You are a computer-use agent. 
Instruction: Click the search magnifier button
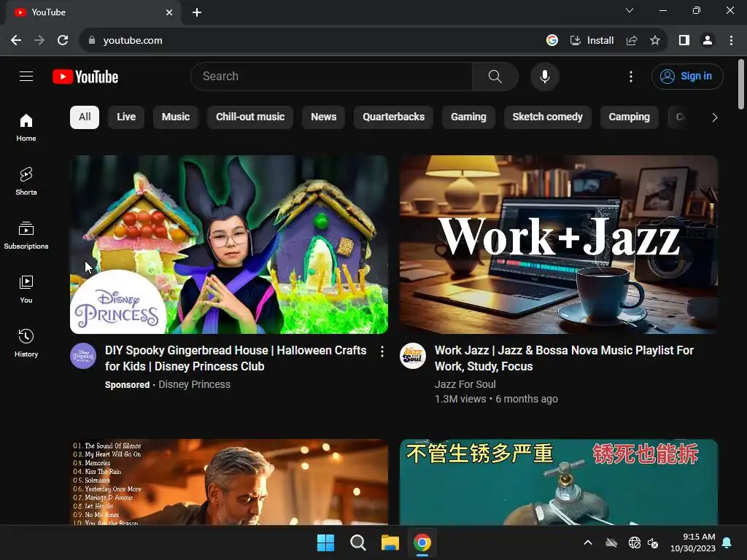point(495,76)
